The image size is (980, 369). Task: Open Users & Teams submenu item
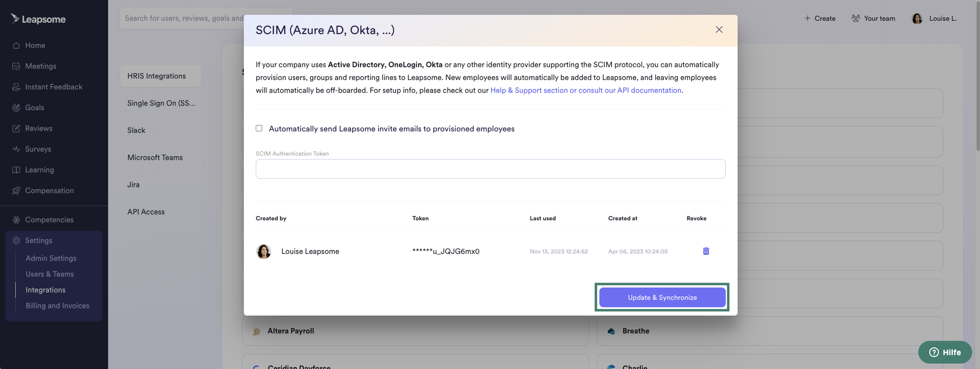click(49, 274)
